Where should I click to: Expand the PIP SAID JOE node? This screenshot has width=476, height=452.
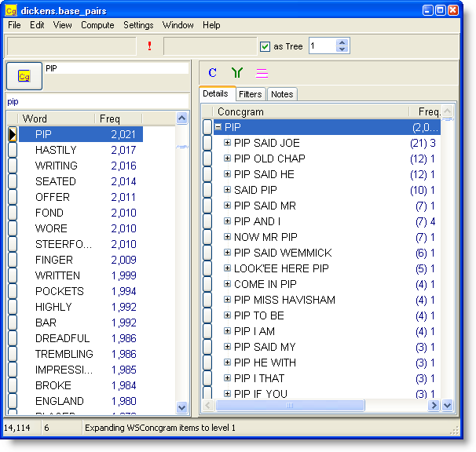(227, 143)
